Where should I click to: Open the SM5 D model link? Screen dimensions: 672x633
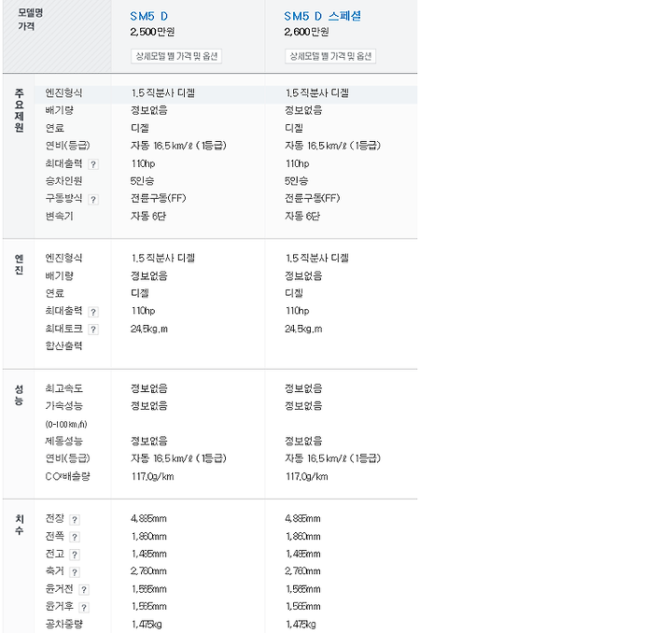[148, 16]
